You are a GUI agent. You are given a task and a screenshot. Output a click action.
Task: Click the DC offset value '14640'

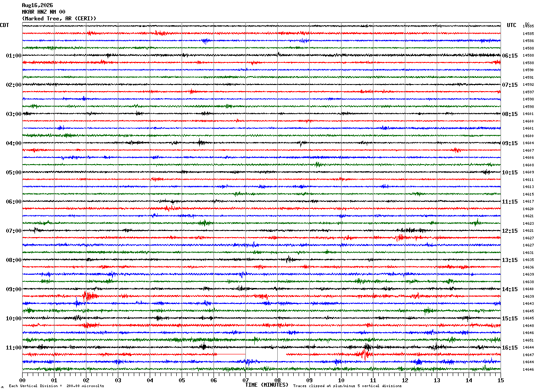point(528,289)
